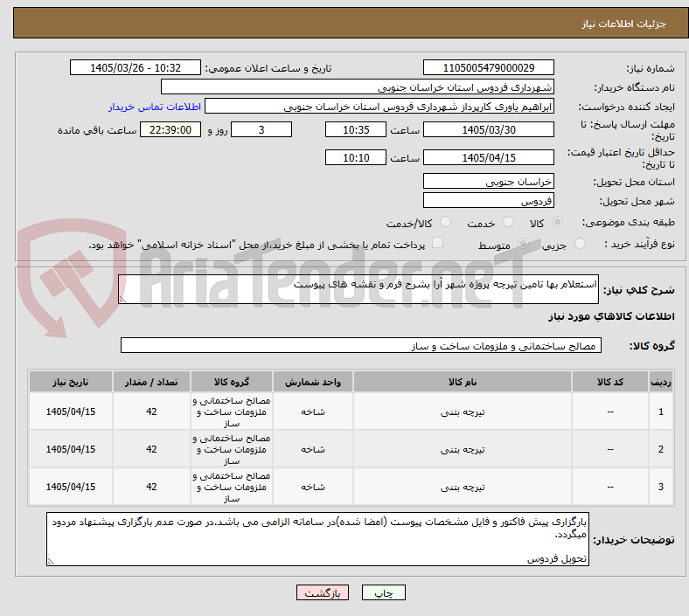Click تیرچه بتنی in row 3
The height and width of the screenshot is (616, 689).
pos(463,487)
